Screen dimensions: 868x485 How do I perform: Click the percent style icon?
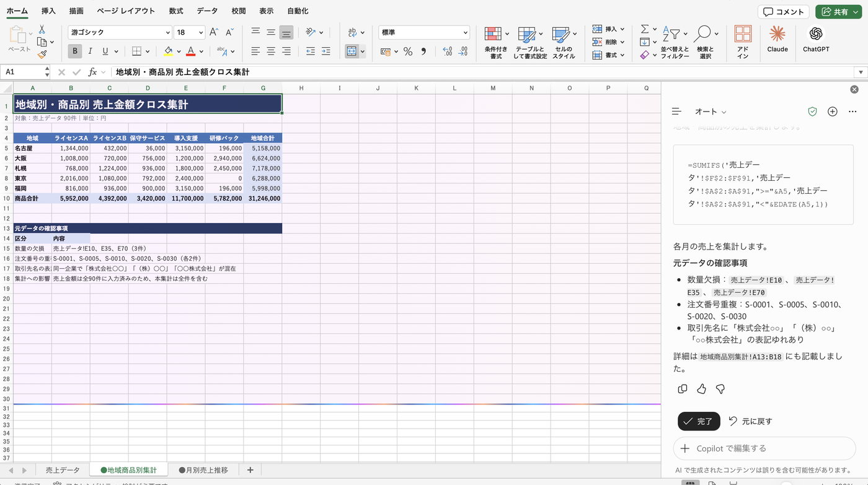click(408, 51)
